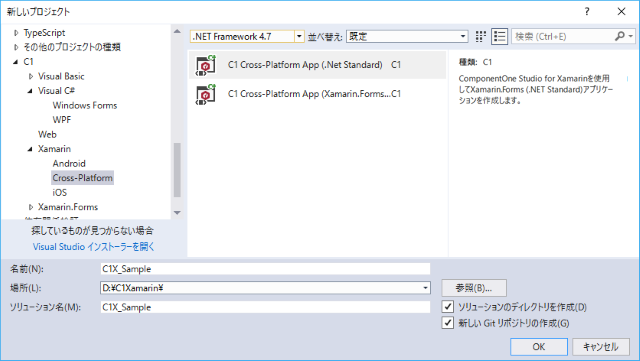Image resolution: width=640 pixels, height=361 pixels.
Task: Select WPF in the tree
Action: (x=62, y=120)
